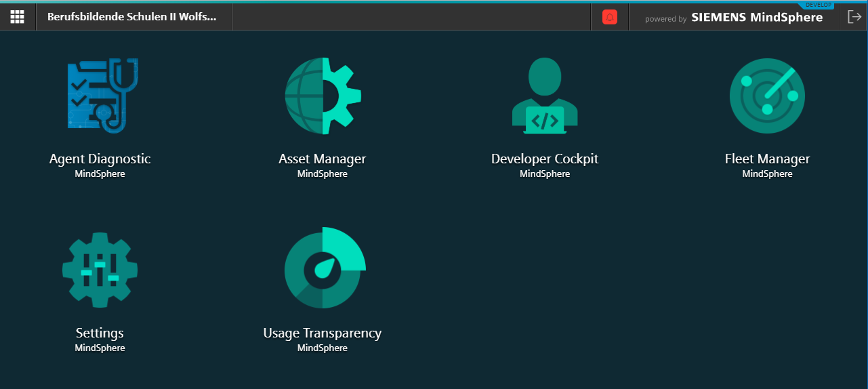868x389 pixels.
Task: Click the logout icon in the header
Action: click(x=854, y=18)
